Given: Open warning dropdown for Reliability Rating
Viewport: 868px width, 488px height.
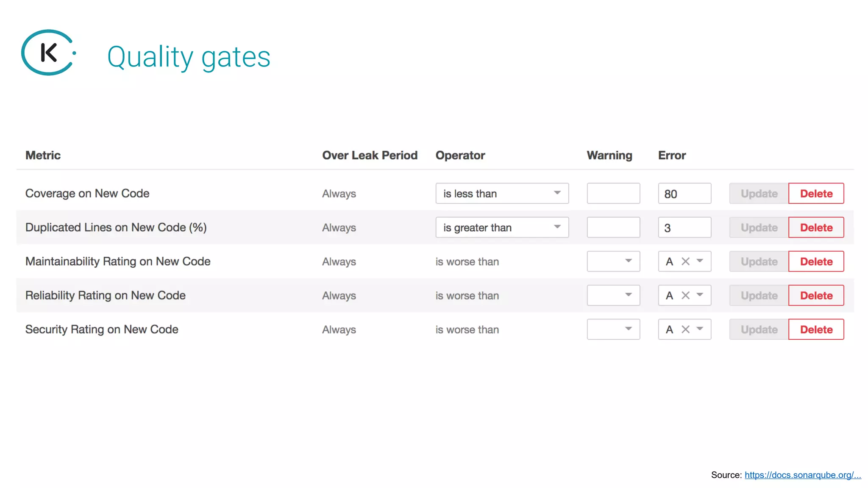Looking at the screenshot, I should coord(613,295).
